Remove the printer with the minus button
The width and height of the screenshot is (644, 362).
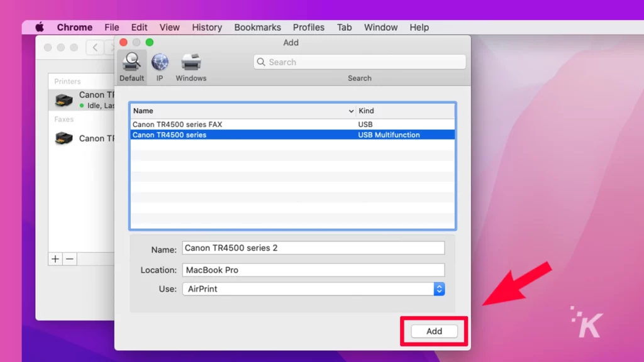[x=70, y=259]
